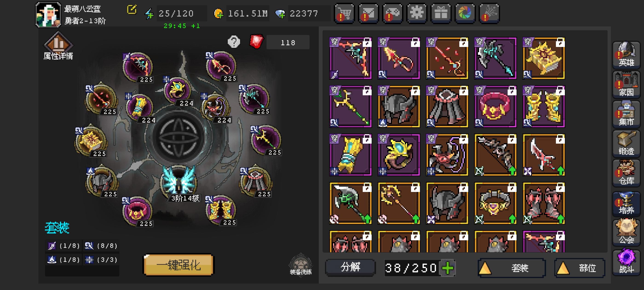Screen dimensions: 644x290
Task: Add inventory capacity with green plus
Action: coord(448,268)
